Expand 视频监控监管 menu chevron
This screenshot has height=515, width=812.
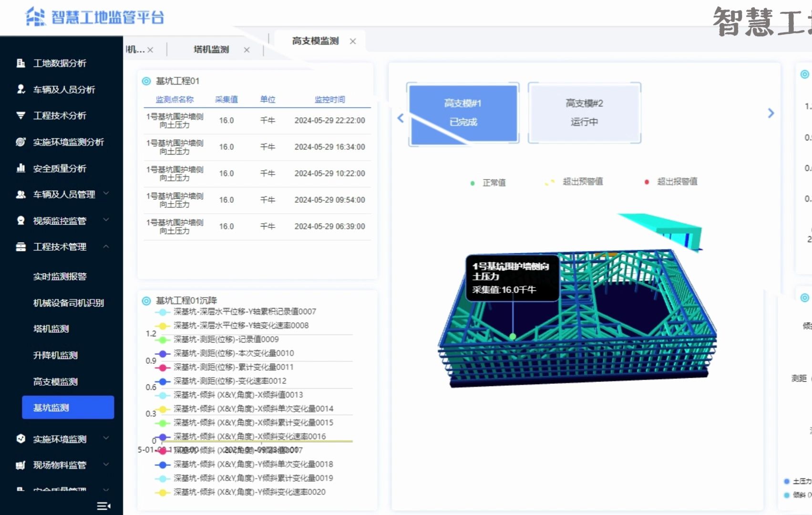coord(106,219)
